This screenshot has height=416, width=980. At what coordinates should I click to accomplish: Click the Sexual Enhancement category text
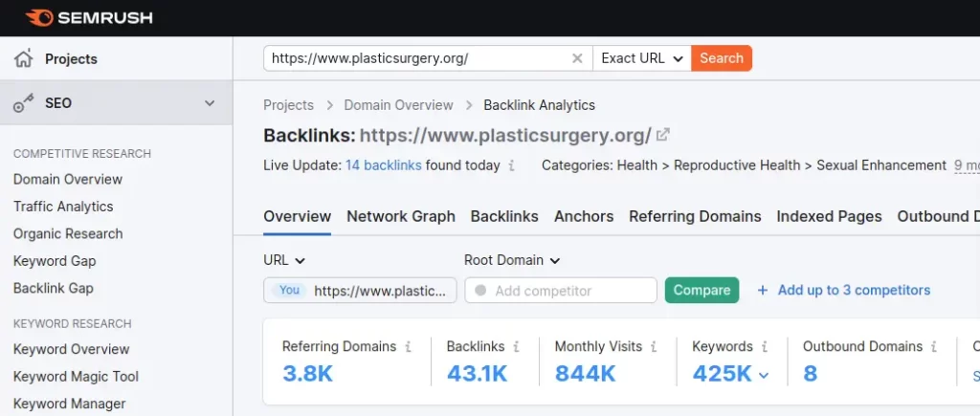click(881, 165)
